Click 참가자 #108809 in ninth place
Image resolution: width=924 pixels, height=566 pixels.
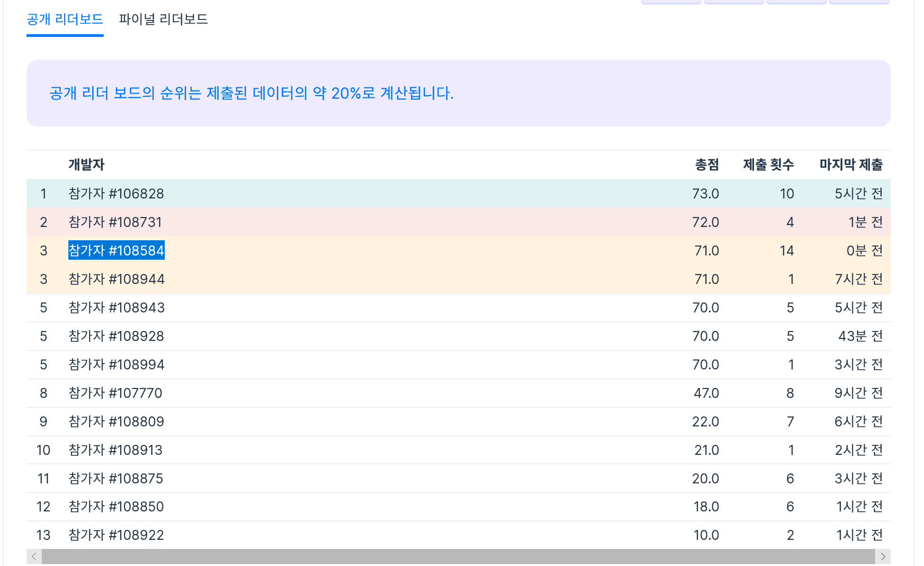[x=116, y=422]
